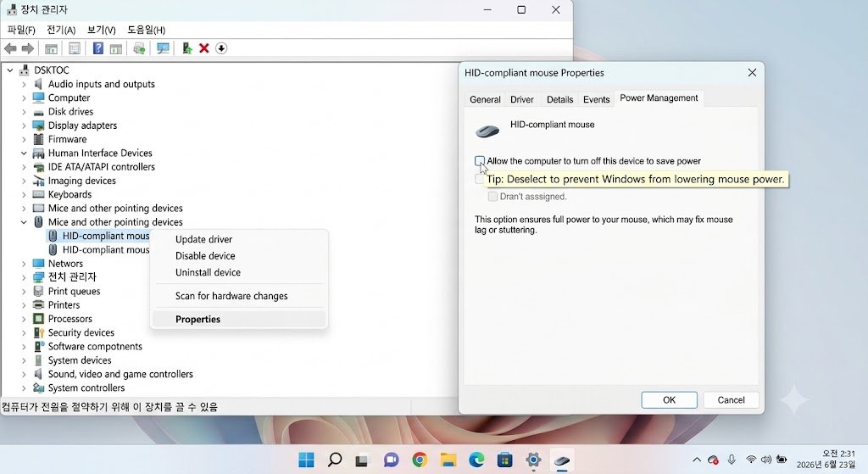Viewport: 868px width, 474px height.
Task: Expand the Display adapters node
Action: pos(24,125)
